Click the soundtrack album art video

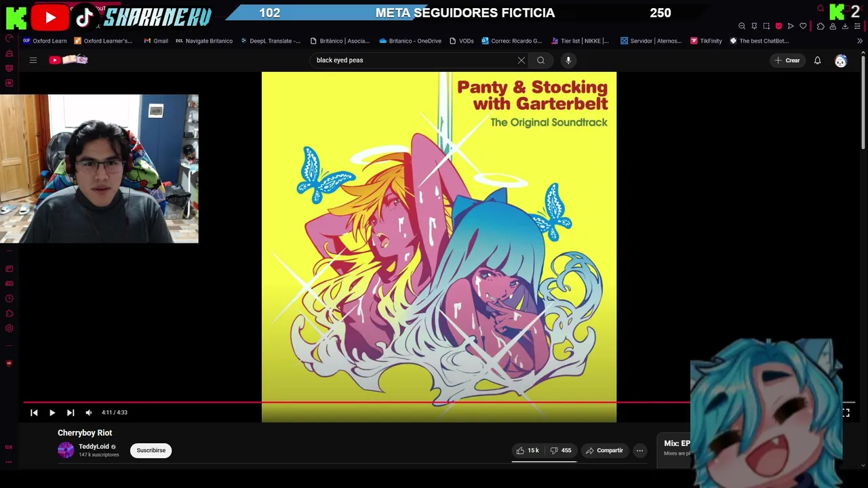tap(439, 247)
